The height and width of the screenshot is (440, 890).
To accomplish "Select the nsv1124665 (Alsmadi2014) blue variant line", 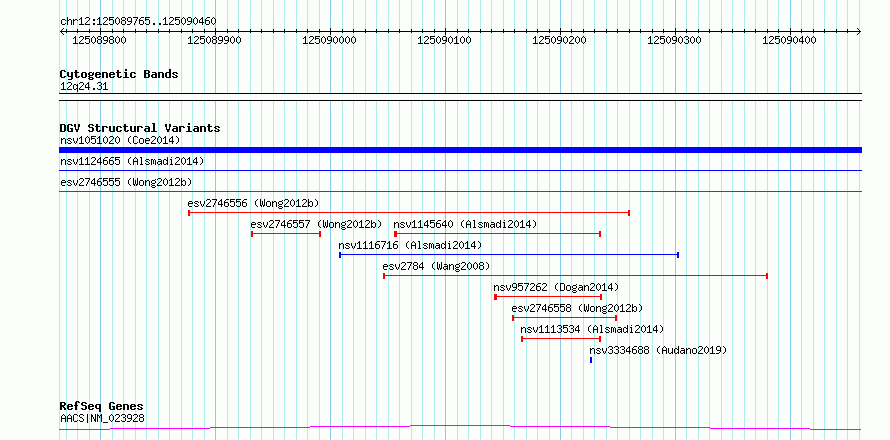I will pos(460,170).
